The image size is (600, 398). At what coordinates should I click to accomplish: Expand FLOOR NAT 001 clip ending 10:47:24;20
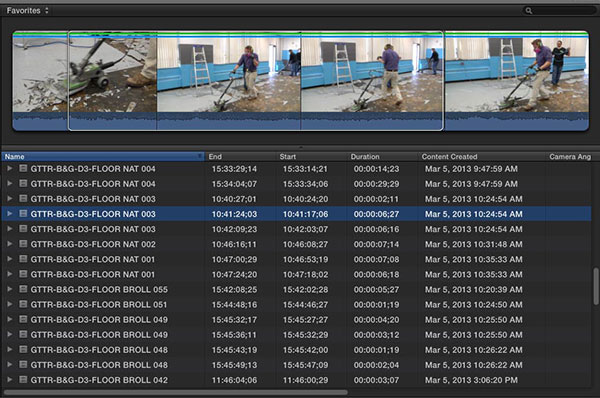point(10,274)
